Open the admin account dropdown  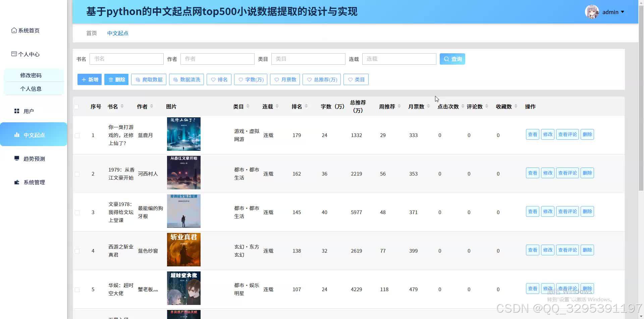tap(611, 12)
